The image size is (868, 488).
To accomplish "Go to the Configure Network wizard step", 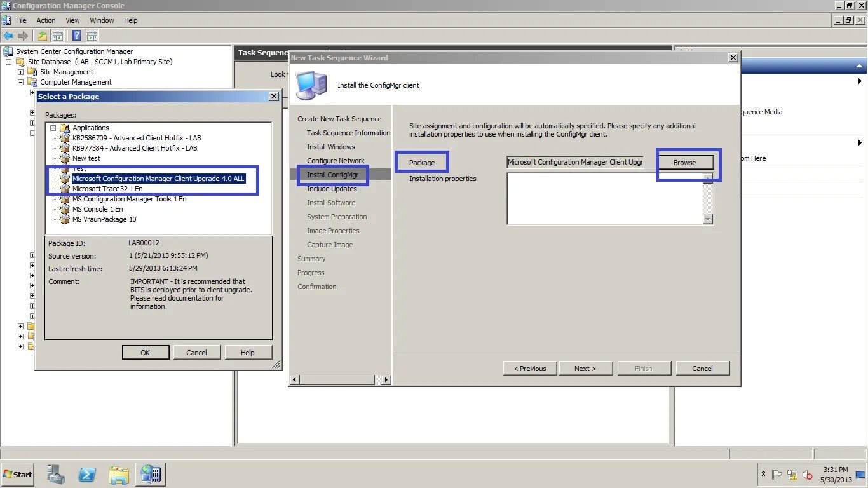I will click(x=336, y=161).
